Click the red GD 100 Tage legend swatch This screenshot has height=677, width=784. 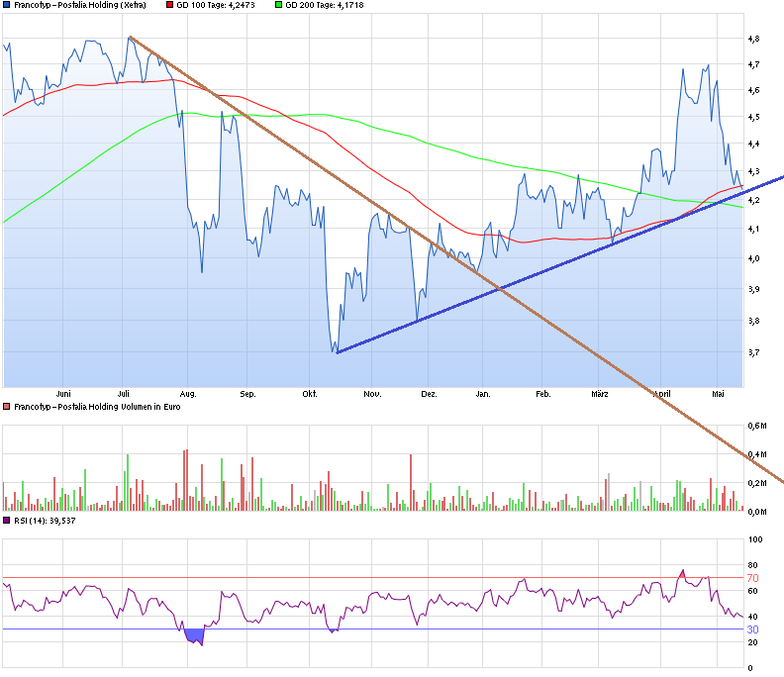coord(170,5)
